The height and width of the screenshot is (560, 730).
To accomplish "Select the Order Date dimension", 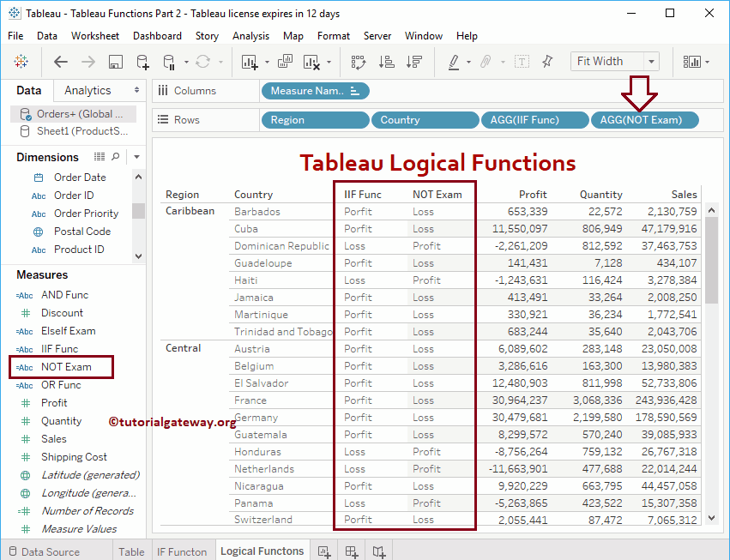I will click(80, 178).
